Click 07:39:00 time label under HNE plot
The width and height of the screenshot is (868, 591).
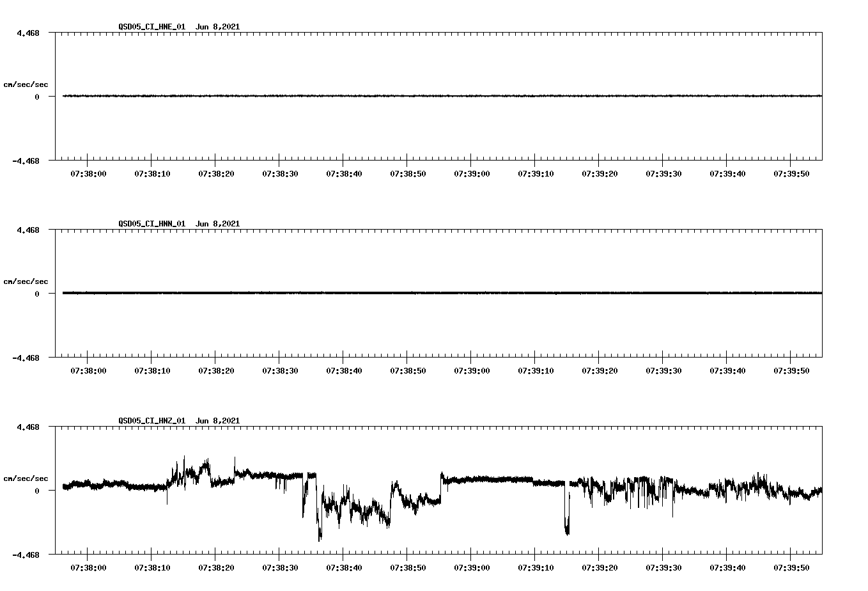click(472, 173)
